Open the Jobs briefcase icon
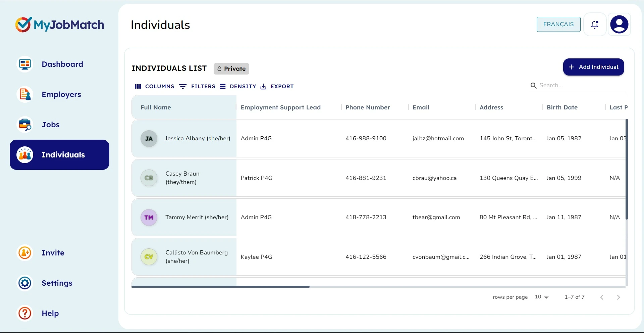 click(25, 125)
